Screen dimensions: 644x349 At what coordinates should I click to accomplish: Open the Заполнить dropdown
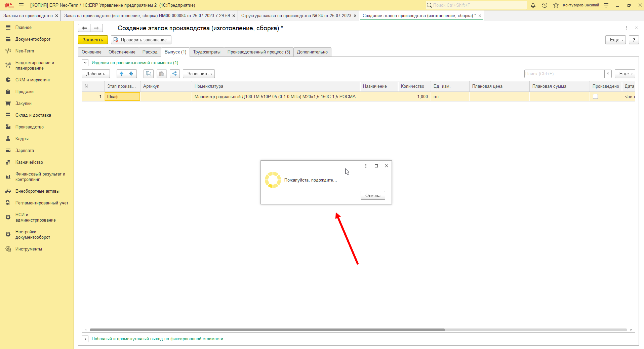[199, 74]
